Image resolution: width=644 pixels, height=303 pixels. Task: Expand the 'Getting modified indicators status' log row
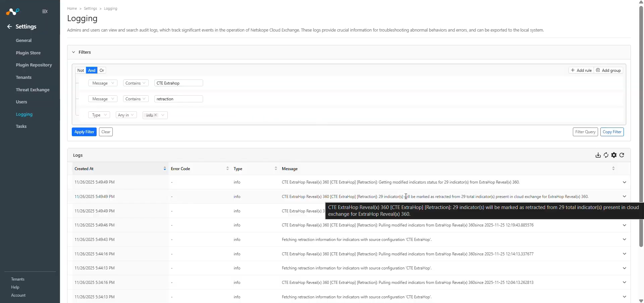tap(624, 182)
